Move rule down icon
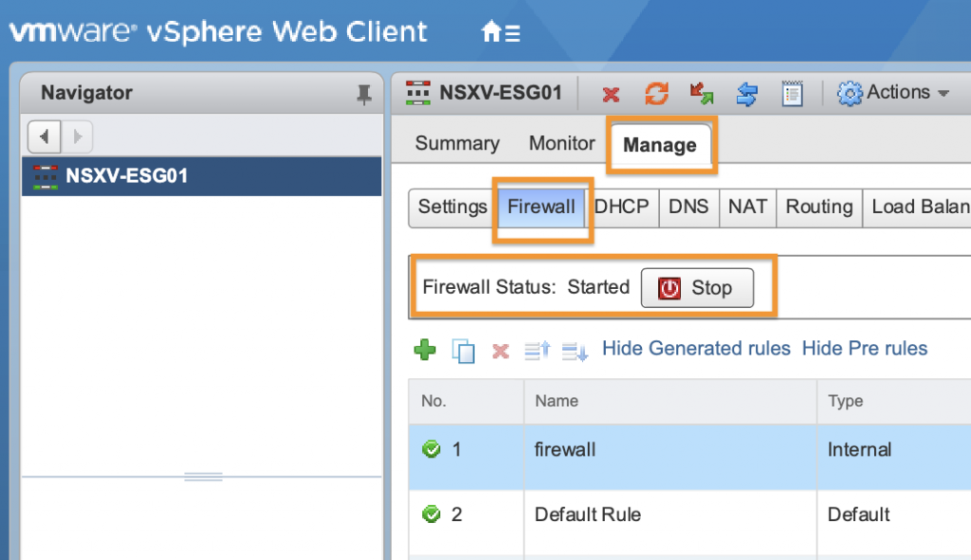The height and width of the screenshot is (560, 971). click(x=575, y=351)
